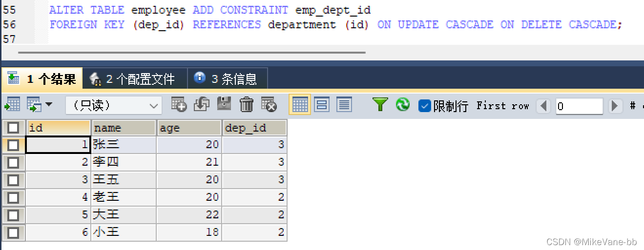Viewport: 644px width, 250px height.
Task: Click the insert new row icon
Action: click(x=179, y=104)
